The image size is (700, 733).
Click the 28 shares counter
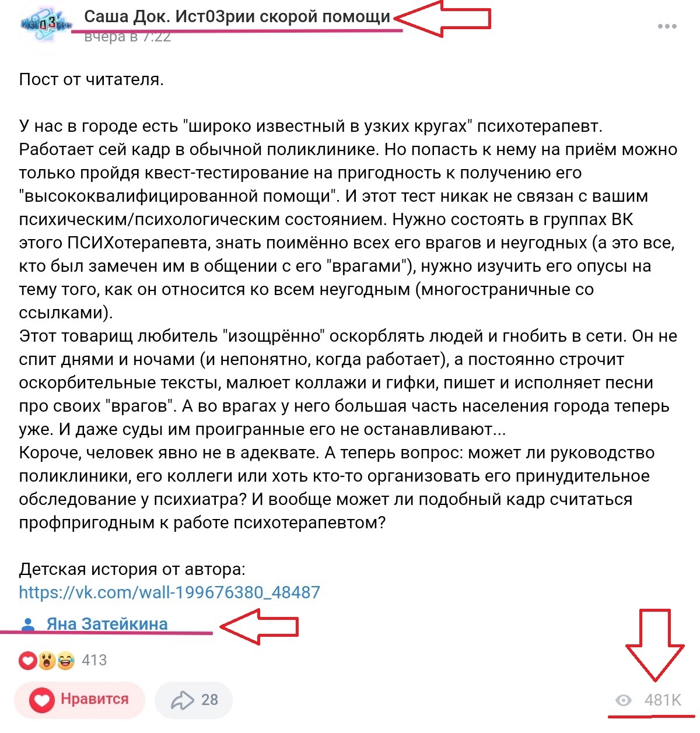[209, 700]
